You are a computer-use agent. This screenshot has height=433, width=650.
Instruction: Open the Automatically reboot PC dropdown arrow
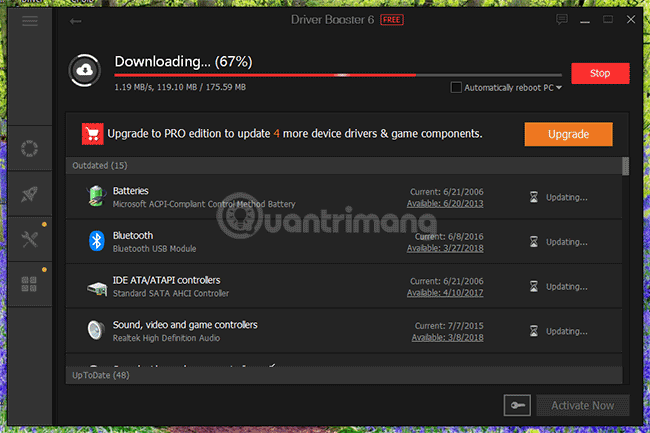(559, 87)
